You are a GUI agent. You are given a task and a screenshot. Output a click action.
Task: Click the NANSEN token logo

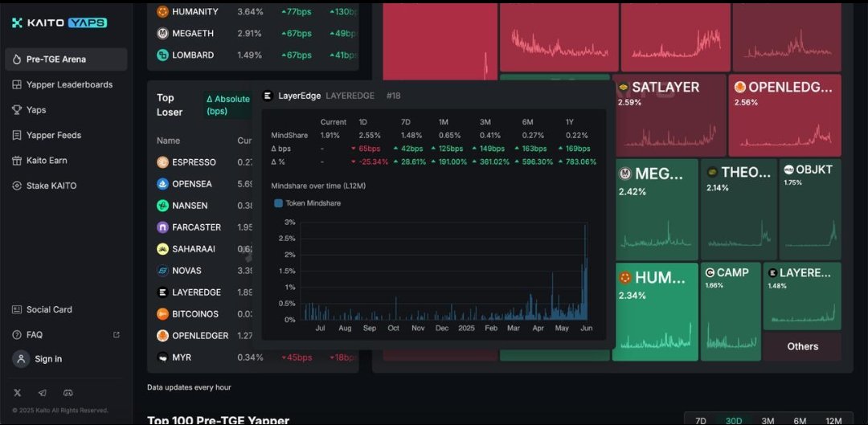point(162,206)
